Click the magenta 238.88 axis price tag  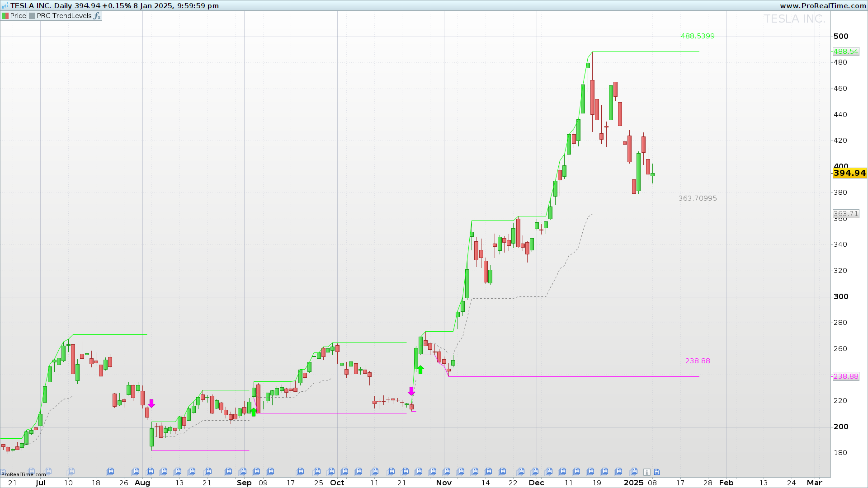(846, 376)
